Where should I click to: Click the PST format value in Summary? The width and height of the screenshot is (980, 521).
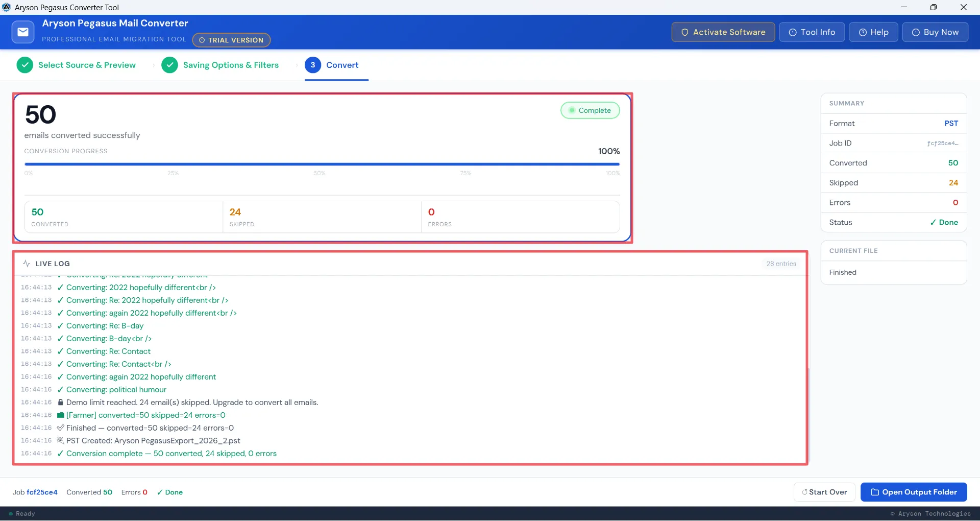tap(951, 124)
